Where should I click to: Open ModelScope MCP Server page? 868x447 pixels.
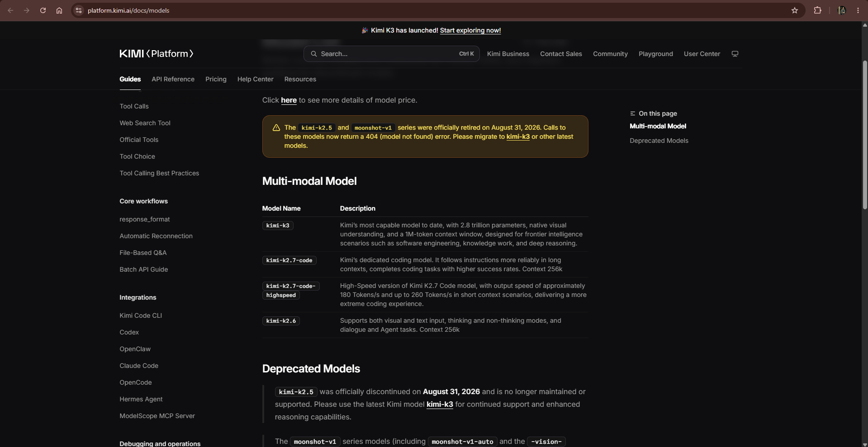pyautogui.click(x=157, y=416)
